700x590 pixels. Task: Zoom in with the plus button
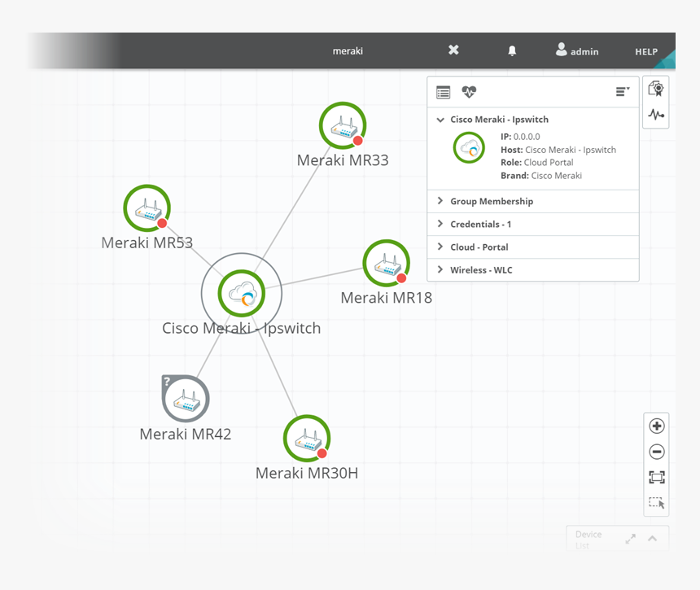pyautogui.click(x=657, y=426)
